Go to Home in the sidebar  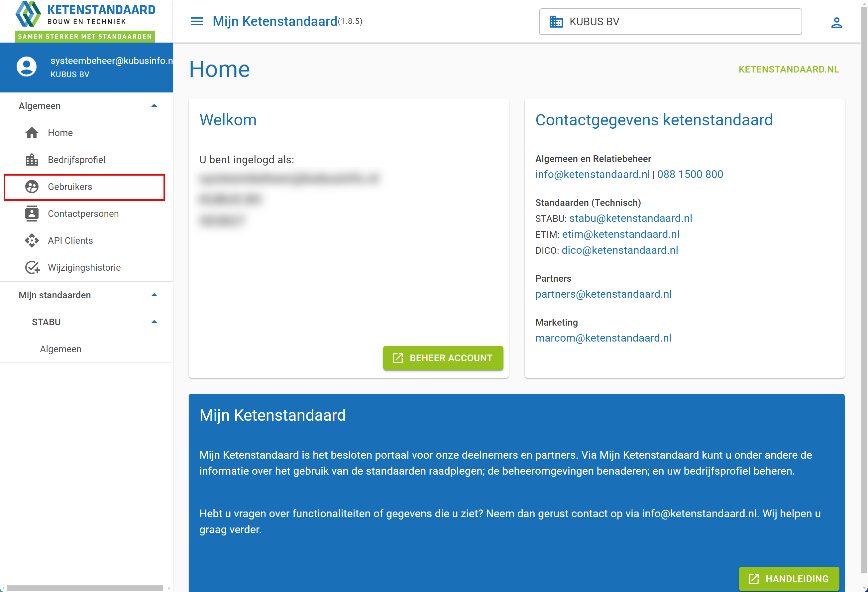coord(86,133)
